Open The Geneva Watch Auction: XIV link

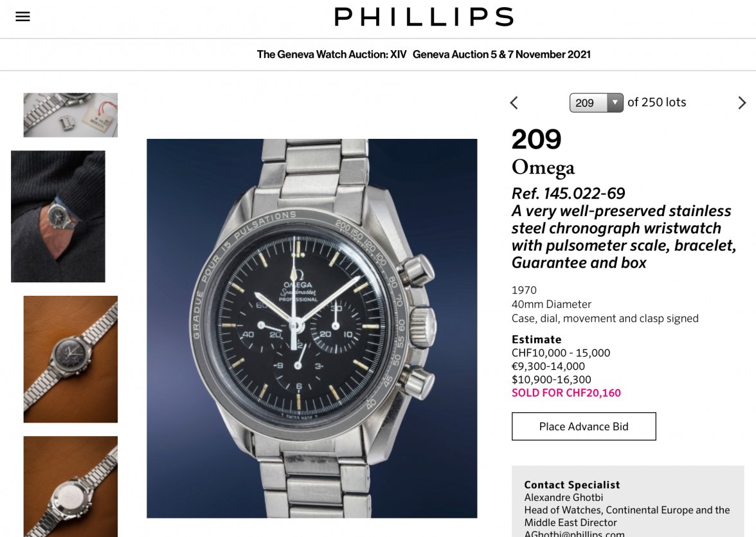pos(332,55)
